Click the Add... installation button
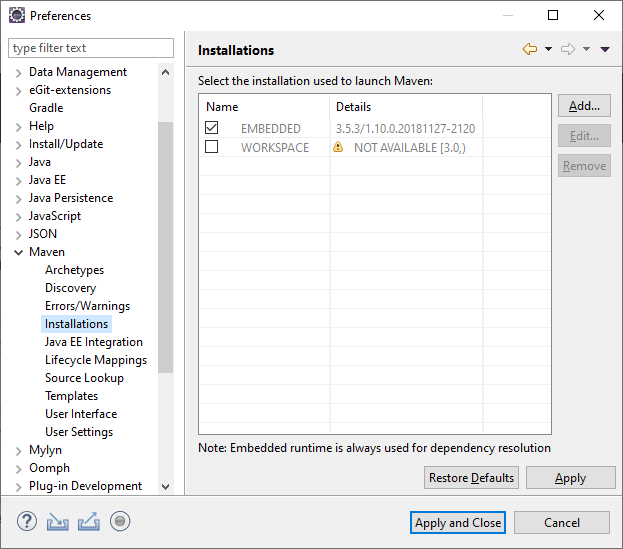 coord(584,106)
